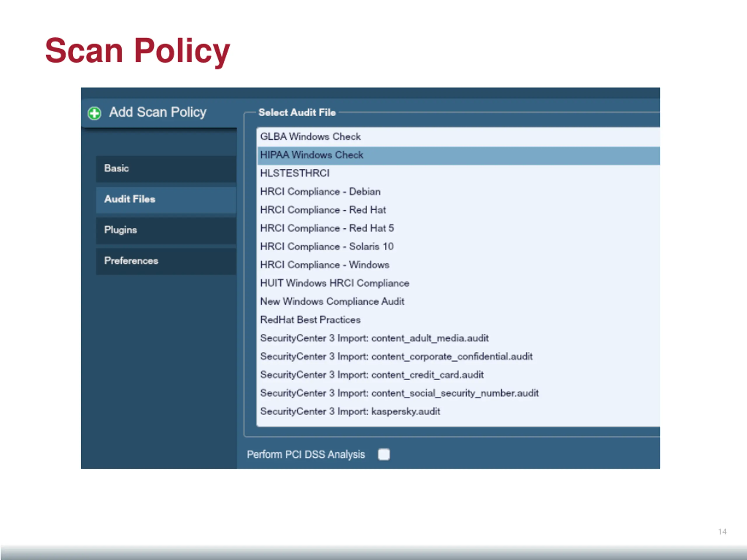Select HRCI Compliance - Windows
The image size is (747, 560).
coord(458,265)
